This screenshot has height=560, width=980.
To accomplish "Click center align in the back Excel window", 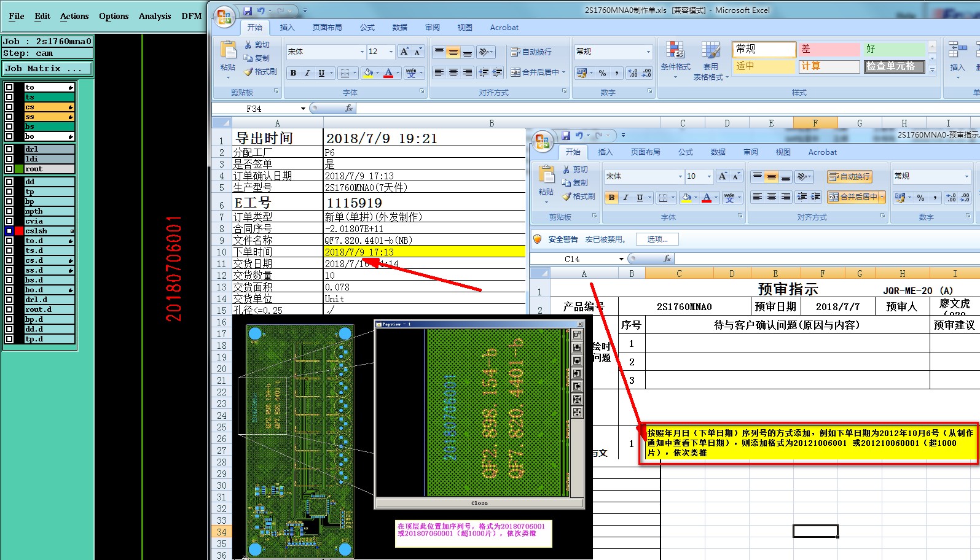I will click(x=453, y=72).
